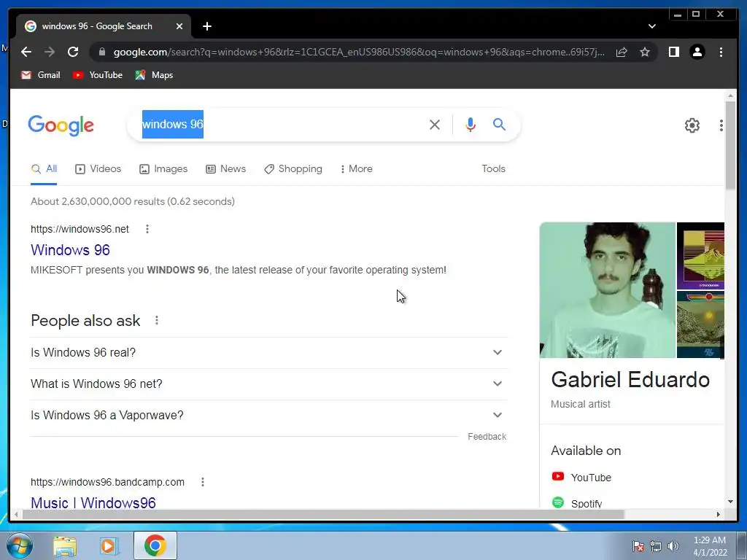This screenshot has height=560, width=747.
Task: Open Google quick settings gear
Action: coord(692,125)
